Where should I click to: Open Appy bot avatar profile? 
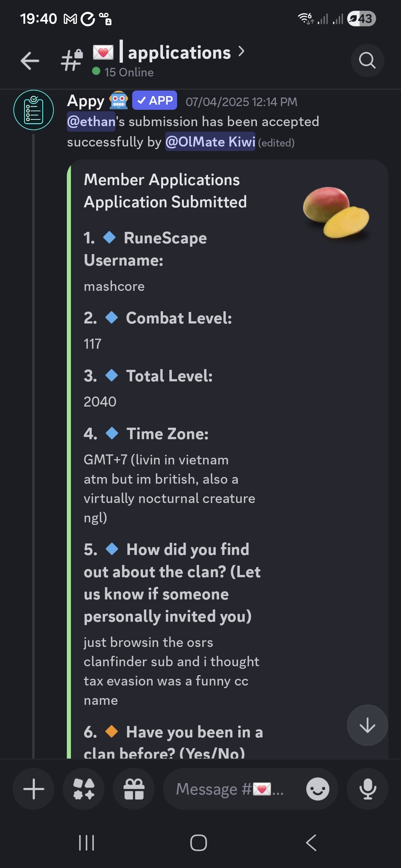[x=34, y=110]
